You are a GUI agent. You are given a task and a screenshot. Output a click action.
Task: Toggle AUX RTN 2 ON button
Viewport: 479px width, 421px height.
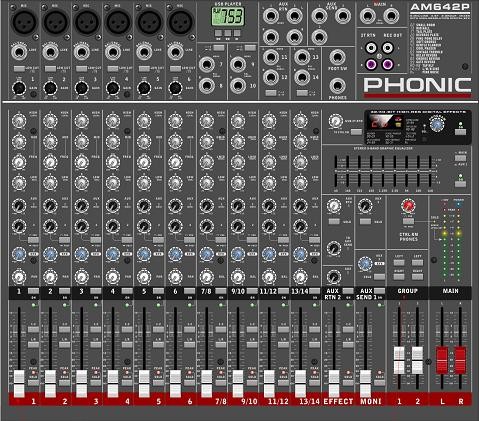(x=348, y=291)
